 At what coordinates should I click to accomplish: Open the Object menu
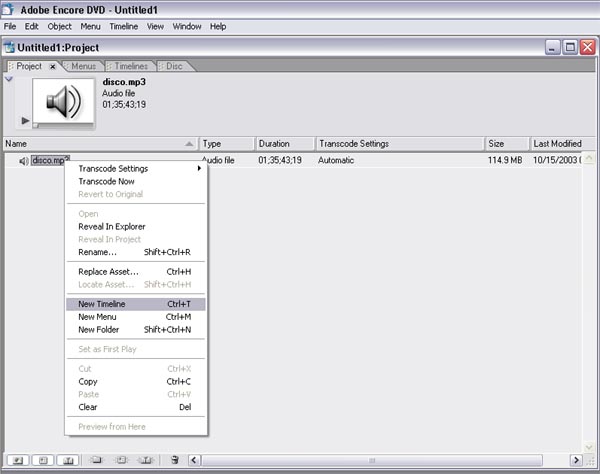click(x=59, y=26)
